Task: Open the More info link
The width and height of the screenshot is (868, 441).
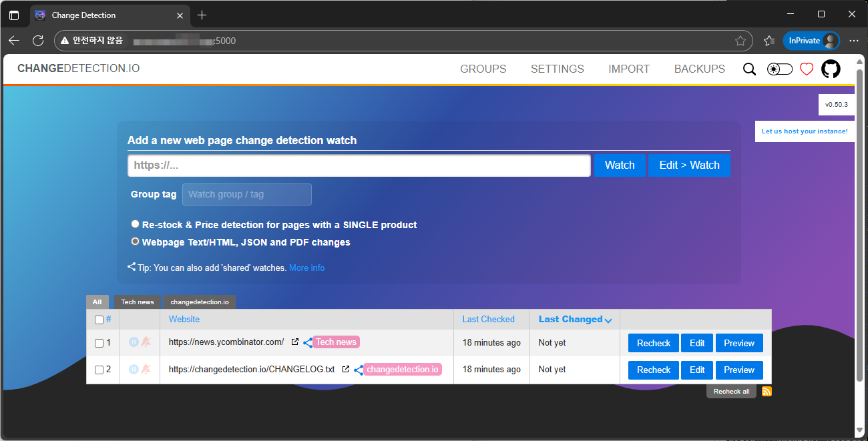Action: 306,268
